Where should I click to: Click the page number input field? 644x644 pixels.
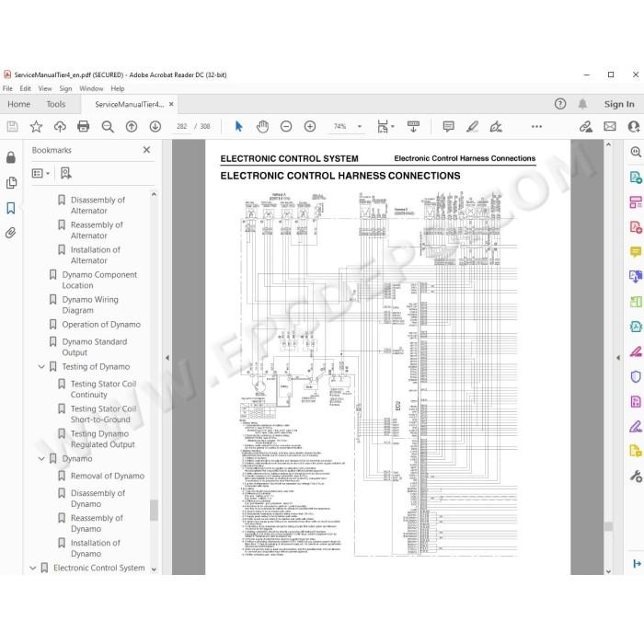click(x=181, y=126)
